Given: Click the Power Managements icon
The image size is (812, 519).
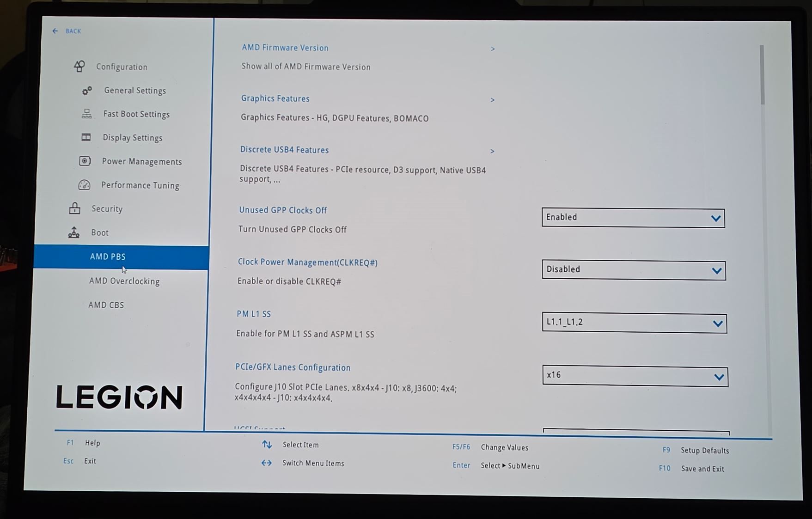Looking at the screenshot, I should click(x=85, y=161).
